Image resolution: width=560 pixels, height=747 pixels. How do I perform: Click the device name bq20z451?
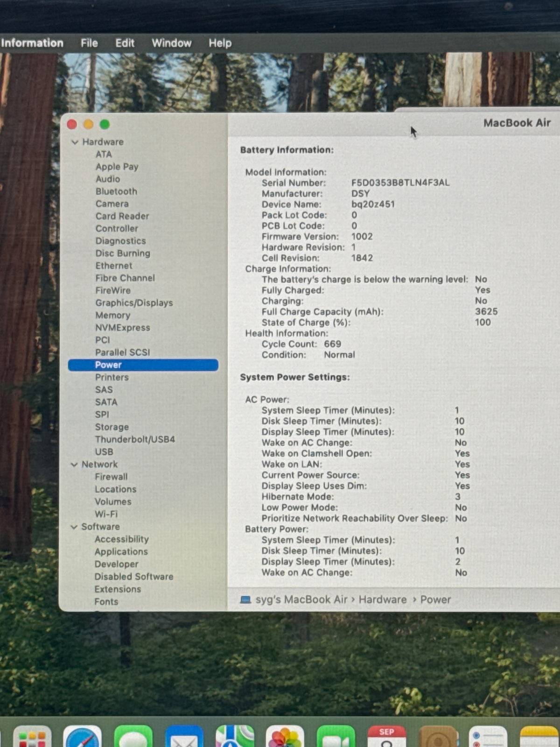pos(373,204)
